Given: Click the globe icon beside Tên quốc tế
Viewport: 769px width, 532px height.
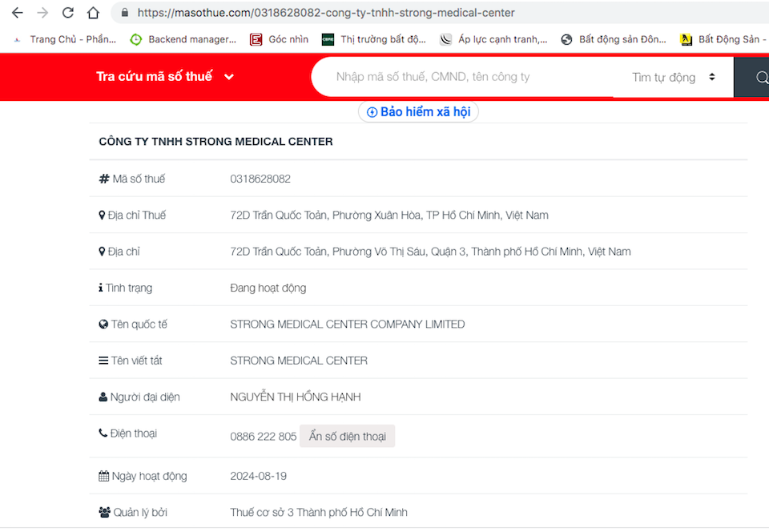Looking at the screenshot, I should [x=102, y=324].
